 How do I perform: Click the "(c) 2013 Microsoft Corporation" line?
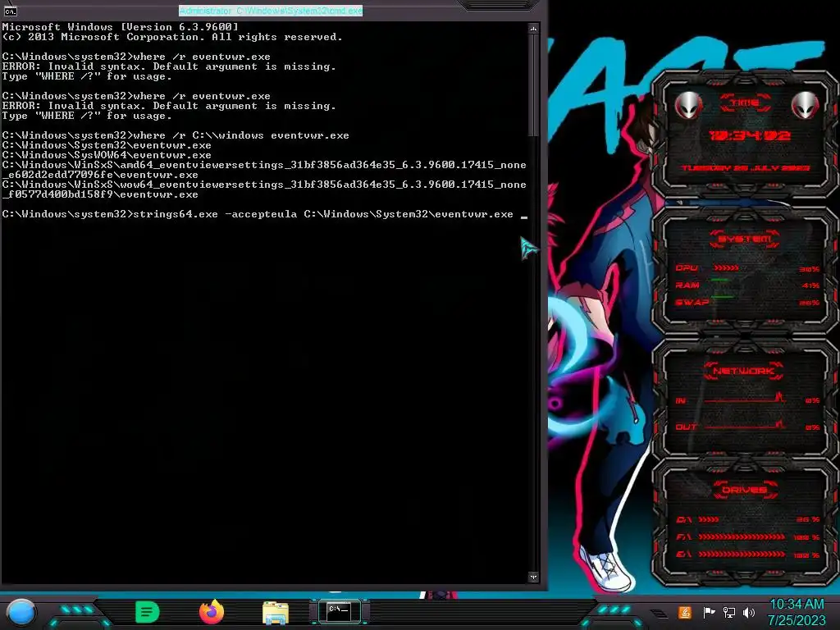point(172,37)
